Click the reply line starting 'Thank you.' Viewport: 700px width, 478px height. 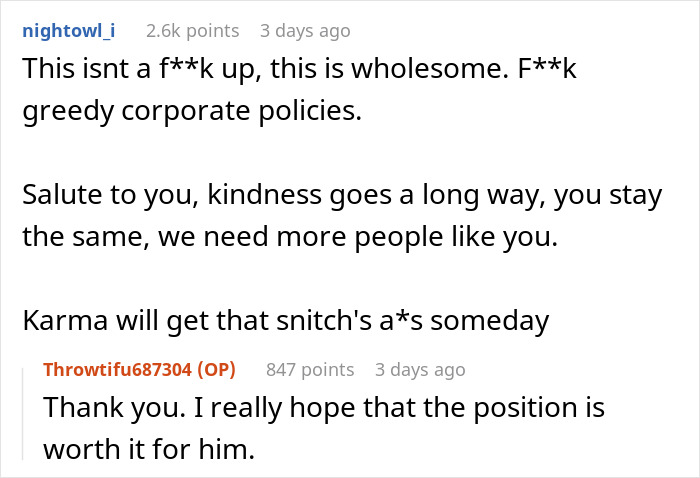(324, 409)
